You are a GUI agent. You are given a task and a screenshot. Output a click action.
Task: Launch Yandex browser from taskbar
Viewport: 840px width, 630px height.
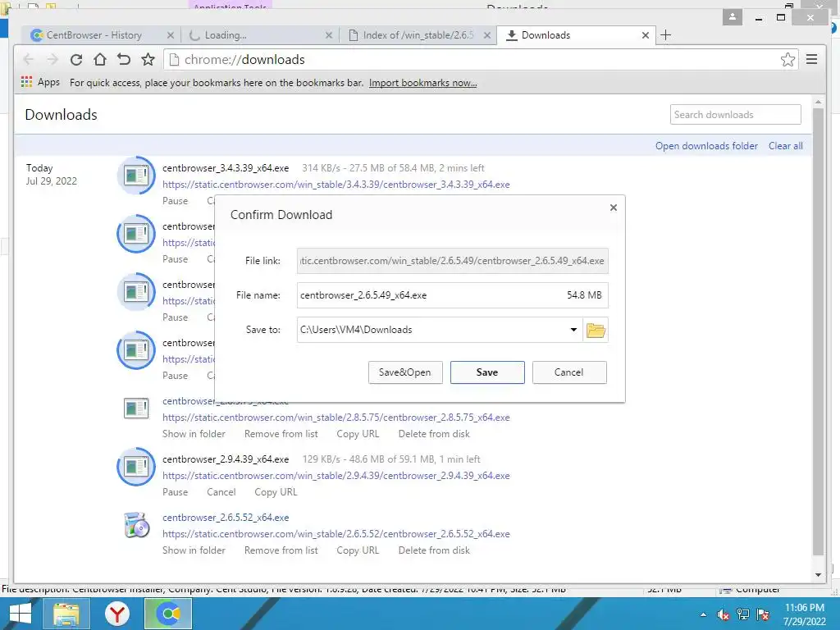116,614
